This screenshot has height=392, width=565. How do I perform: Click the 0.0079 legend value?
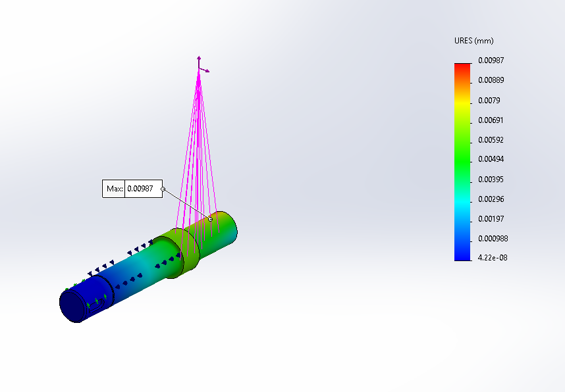(x=489, y=101)
